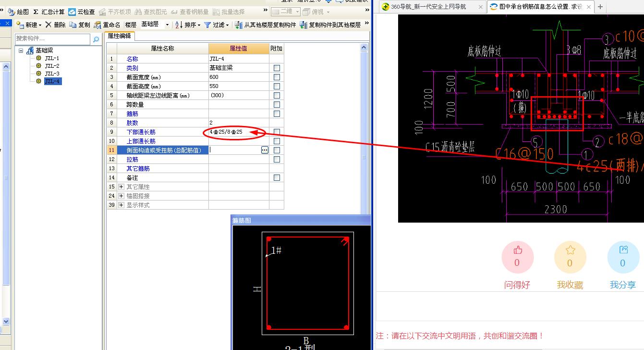Viewport: 644px width, 350px height.
Task: Click 属性名称 column header
Action: pos(163,49)
